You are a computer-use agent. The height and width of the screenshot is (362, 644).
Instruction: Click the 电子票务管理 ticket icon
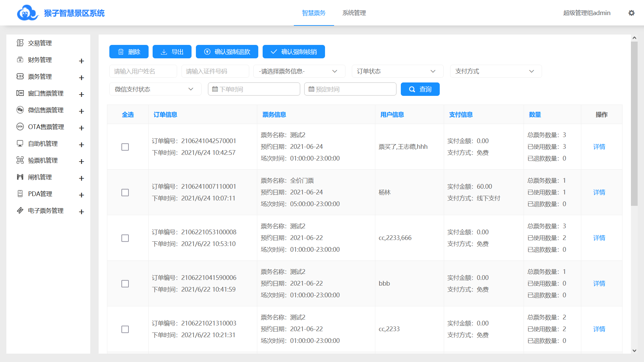20,210
